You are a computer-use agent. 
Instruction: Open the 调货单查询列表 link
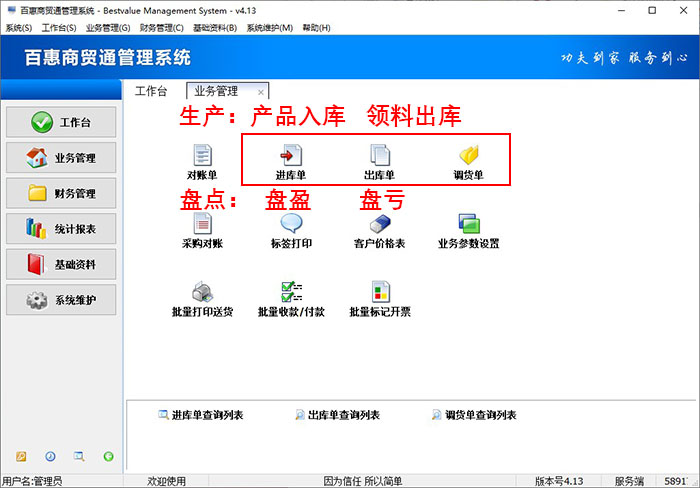473,415
